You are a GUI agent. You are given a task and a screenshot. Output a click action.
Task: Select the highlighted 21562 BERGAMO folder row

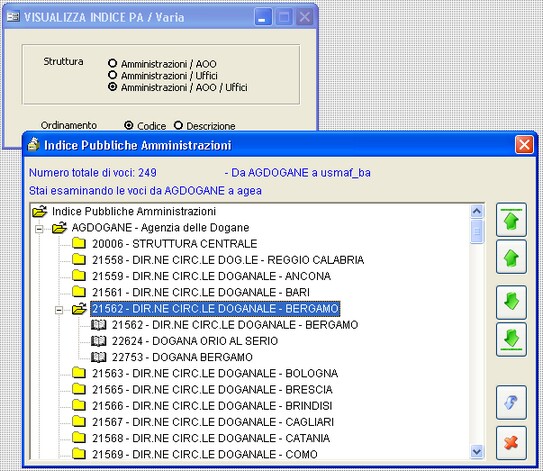point(215,309)
